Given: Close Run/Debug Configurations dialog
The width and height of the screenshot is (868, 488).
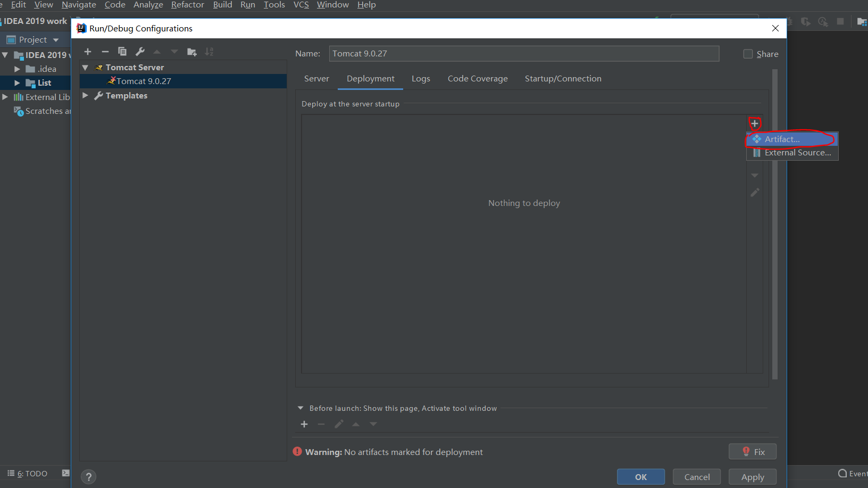Looking at the screenshot, I should [775, 28].
